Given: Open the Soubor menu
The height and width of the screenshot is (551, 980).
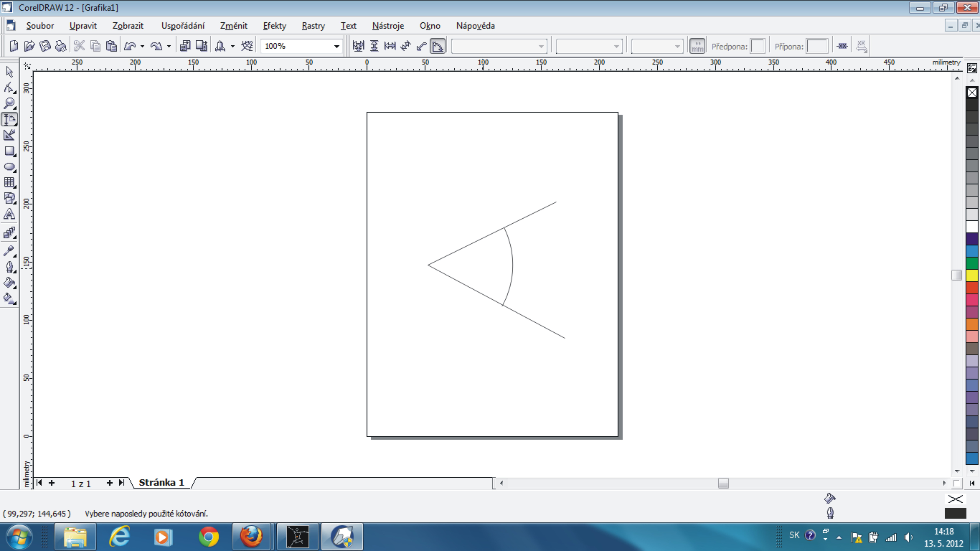Looking at the screenshot, I should [40, 26].
